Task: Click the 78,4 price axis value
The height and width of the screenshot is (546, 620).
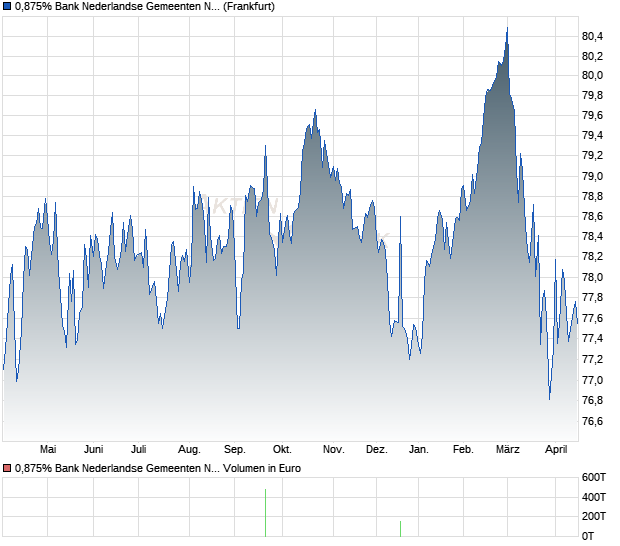Action: 593,236
